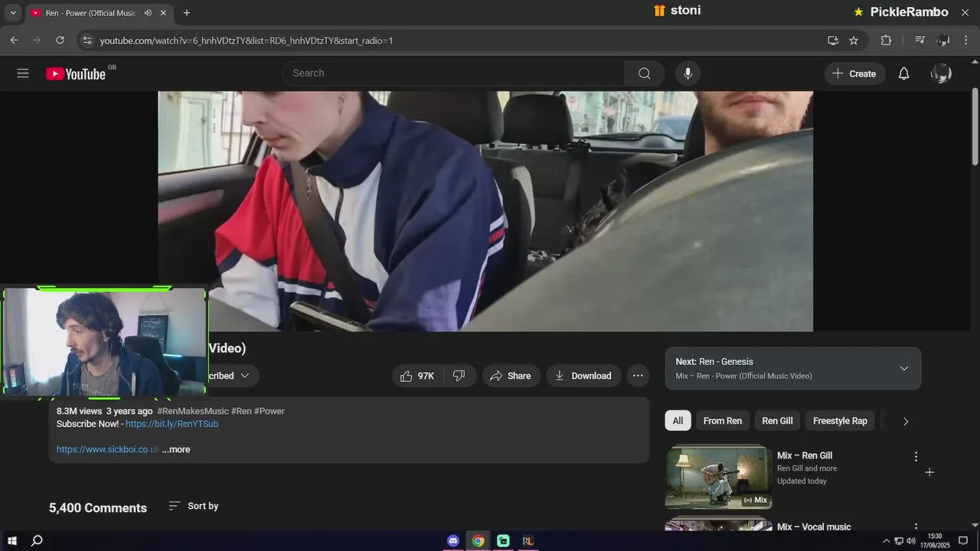
Task: Open the Mix – Ren Gill thumbnail
Action: [x=718, y=478]
